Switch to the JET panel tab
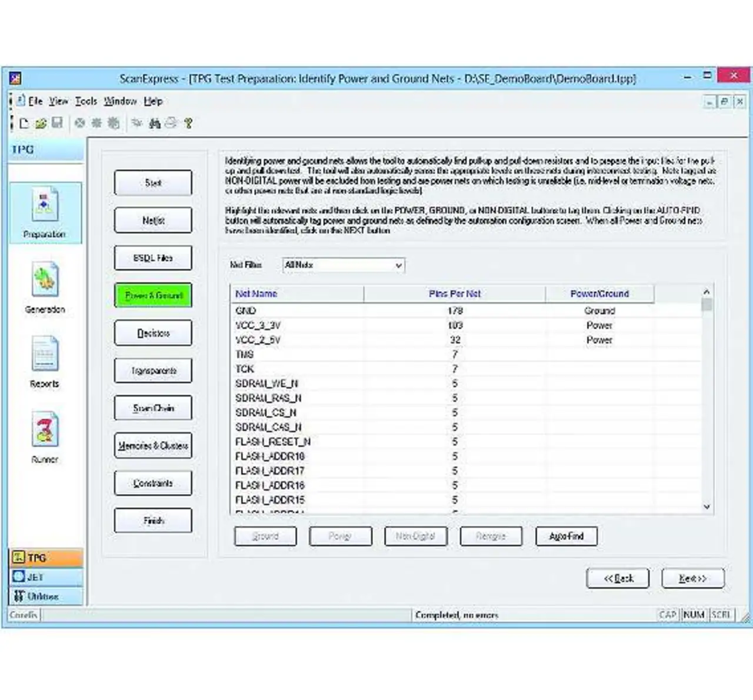This screenshot has width=753, height=700. (x=46, y=577)
